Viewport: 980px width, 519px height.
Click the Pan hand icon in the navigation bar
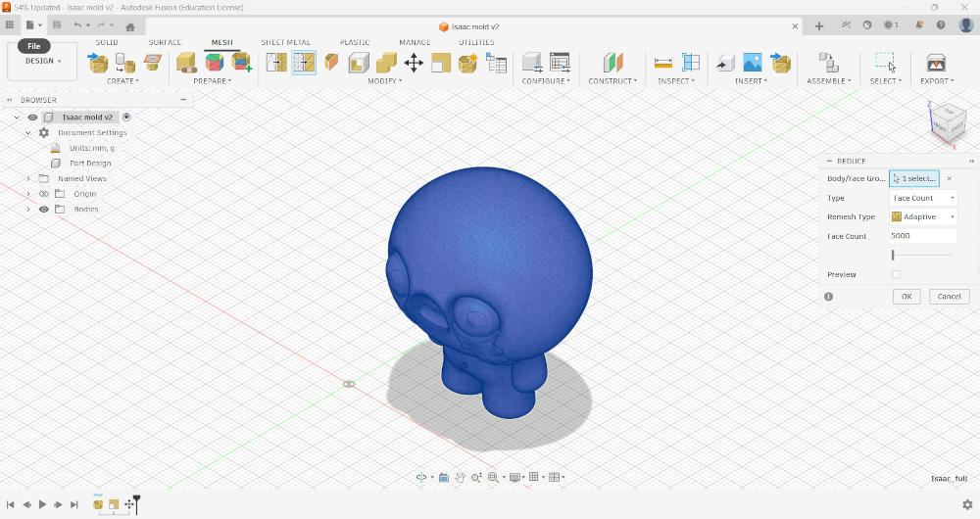coord(460,477)
